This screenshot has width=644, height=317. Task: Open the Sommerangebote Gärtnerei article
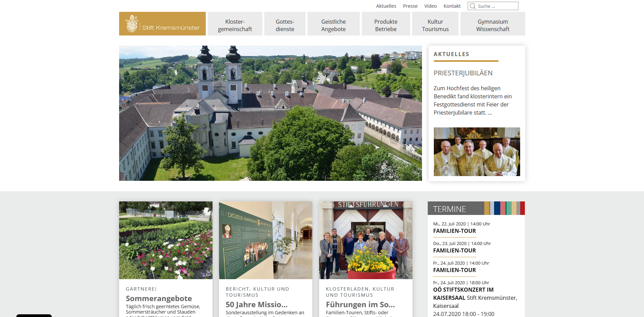pos(159,298)
